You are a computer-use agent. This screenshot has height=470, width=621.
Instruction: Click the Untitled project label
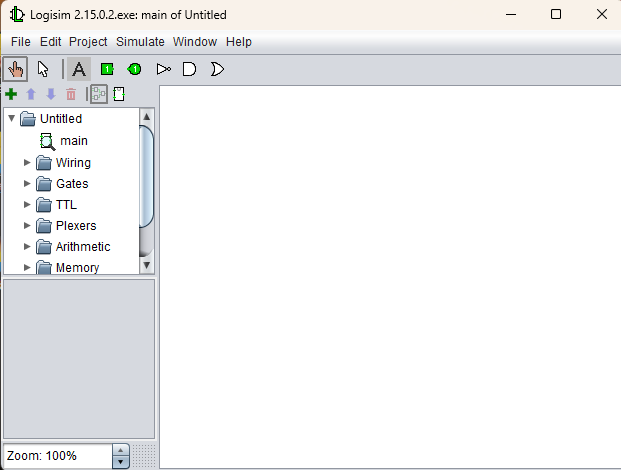(x=61, y=118)
